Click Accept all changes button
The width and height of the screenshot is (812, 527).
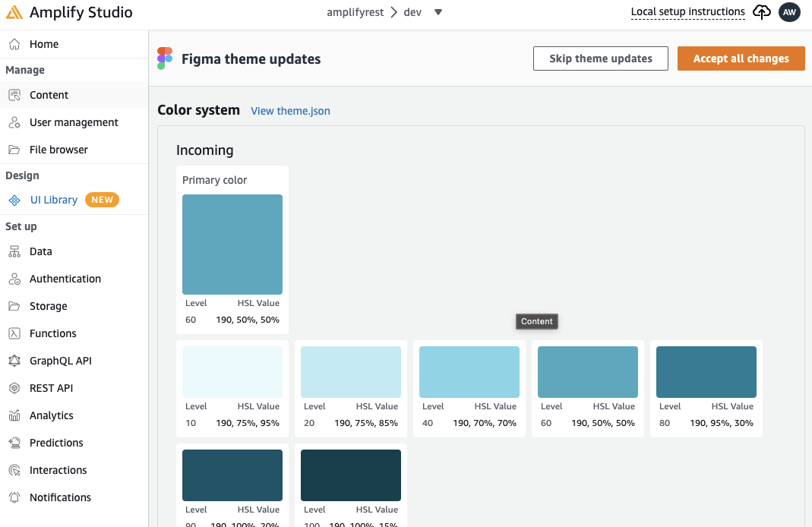point(741,58)
